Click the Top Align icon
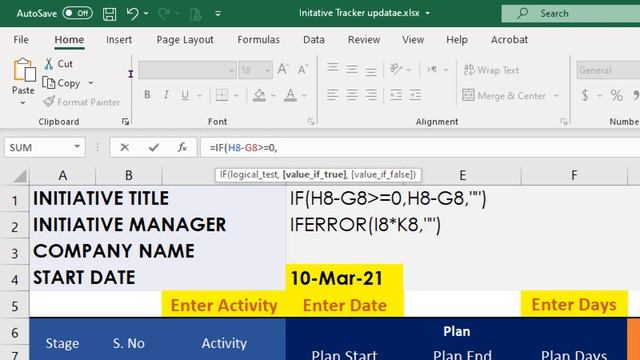This screenshot has width=640, height=360. pyautogui.click(x=332, y=68)
